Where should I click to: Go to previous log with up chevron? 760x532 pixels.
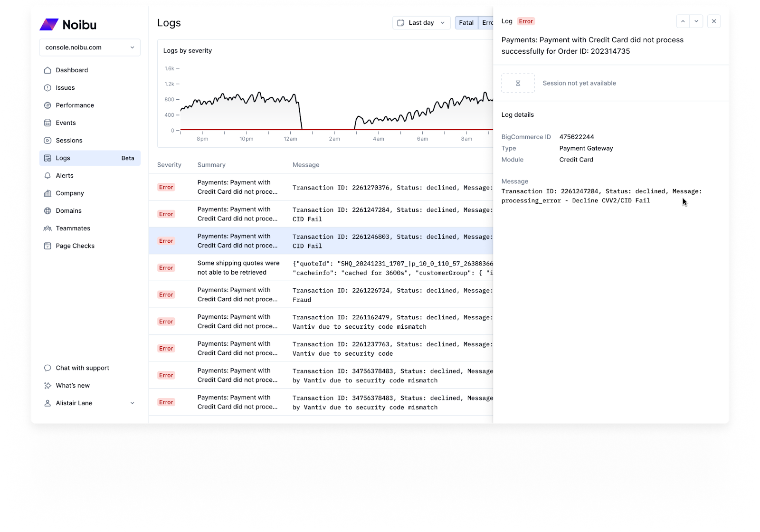tap(683, 21)
